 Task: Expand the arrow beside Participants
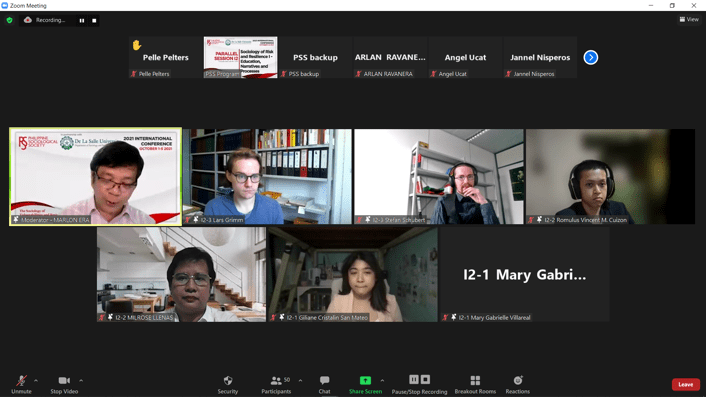tap(300, 381)
